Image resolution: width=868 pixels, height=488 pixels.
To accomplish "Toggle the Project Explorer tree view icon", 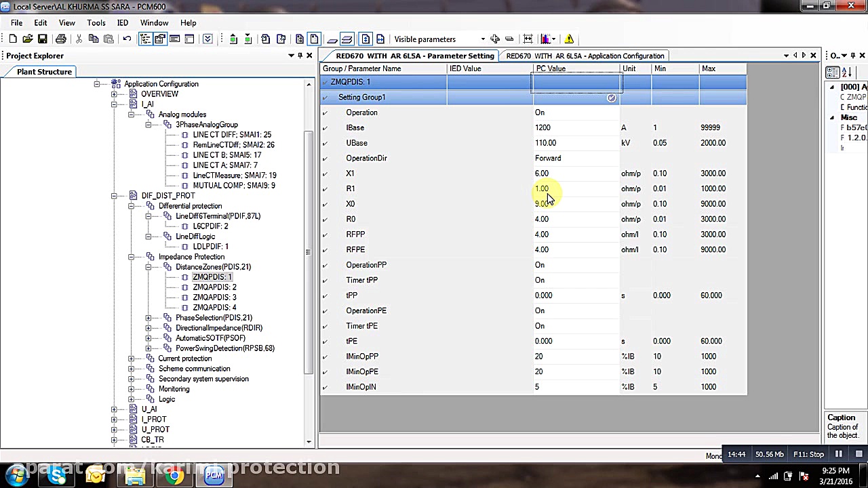I will coord(145,39).
